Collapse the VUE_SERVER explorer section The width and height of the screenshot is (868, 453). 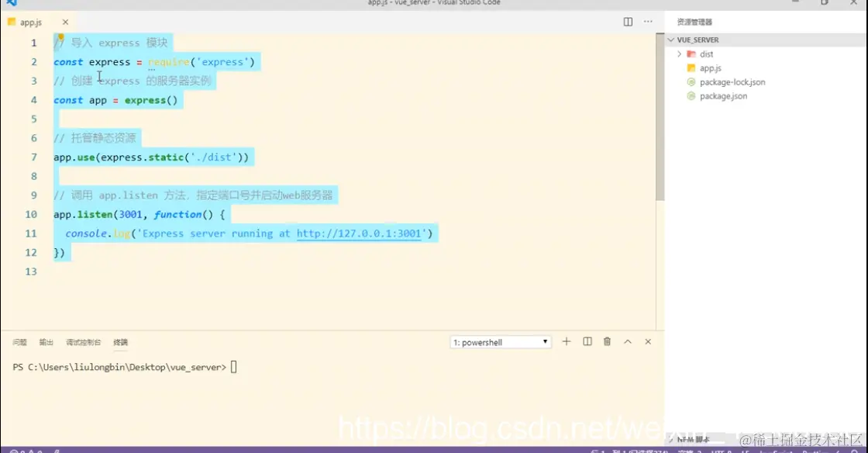(671, 40)
